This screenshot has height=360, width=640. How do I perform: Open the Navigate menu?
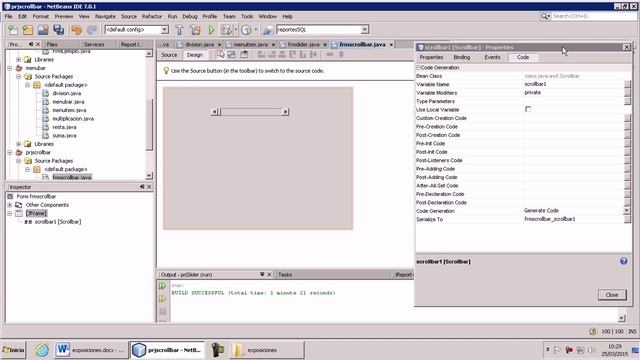pyautogui.click(x=105, y=16)
